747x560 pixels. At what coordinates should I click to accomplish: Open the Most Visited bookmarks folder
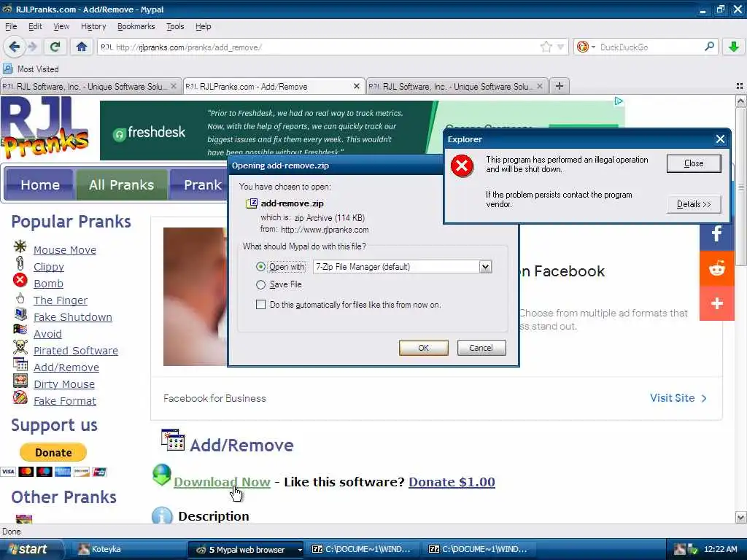tap(31, 69)
